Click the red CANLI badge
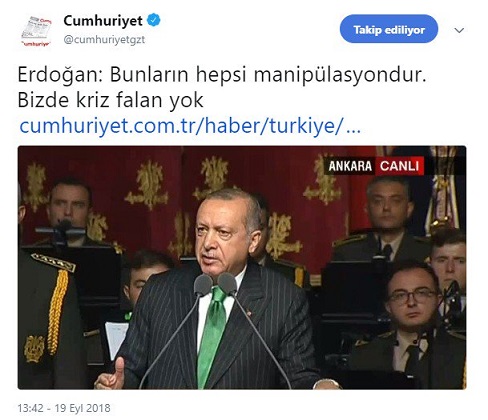 [x=399, y=166]
